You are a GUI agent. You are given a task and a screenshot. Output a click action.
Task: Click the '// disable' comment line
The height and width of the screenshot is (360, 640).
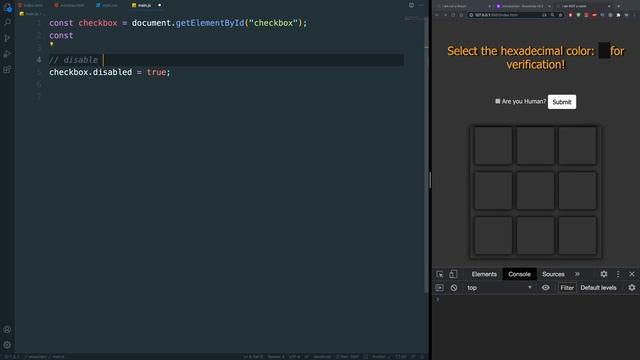pos(73,60)
